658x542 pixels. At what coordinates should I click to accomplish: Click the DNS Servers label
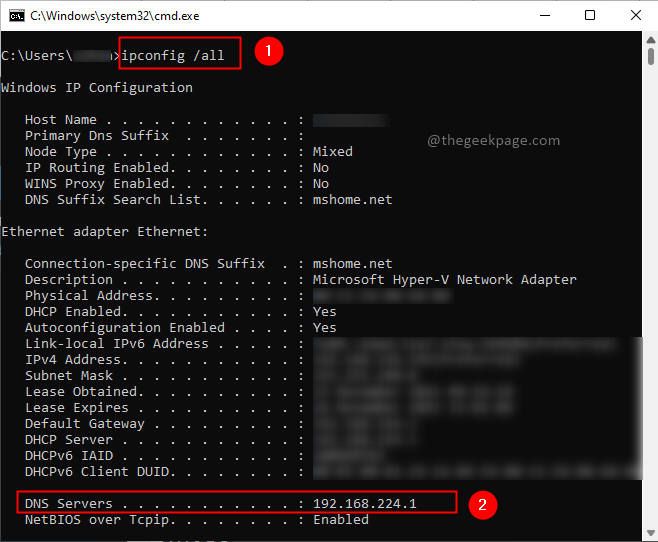pyautogui.click(x=69, y=503)
